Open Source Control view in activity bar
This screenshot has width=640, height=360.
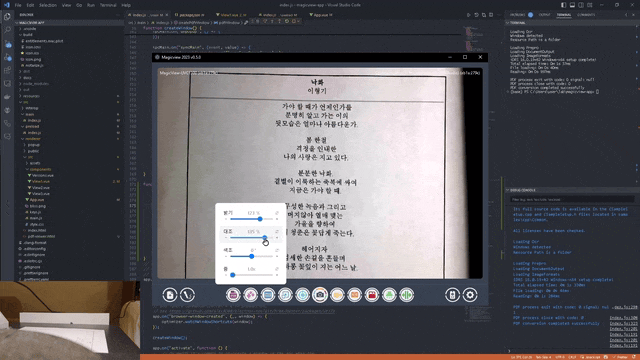[x=7, y=44]
